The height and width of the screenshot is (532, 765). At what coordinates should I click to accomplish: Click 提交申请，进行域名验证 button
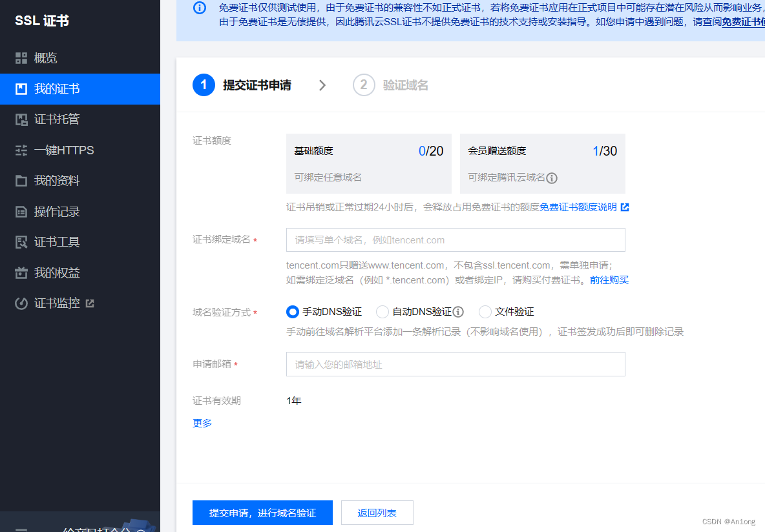[x=262, y=512]
